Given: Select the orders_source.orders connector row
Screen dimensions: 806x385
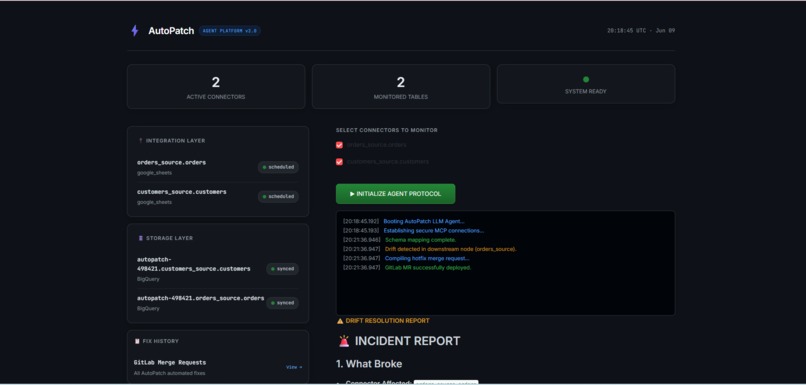Looking at the screenshot, I should [x=218, y=167].
